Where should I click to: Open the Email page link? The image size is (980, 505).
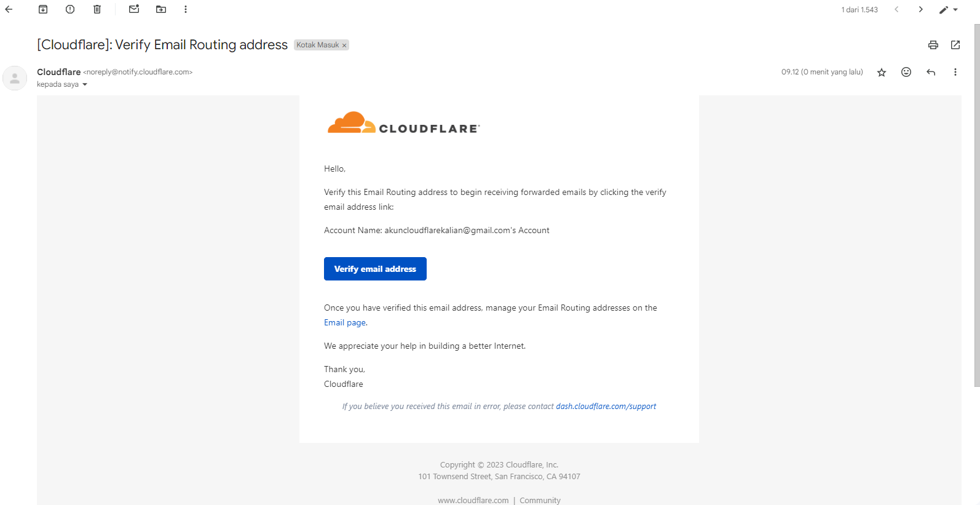[345, 323]
